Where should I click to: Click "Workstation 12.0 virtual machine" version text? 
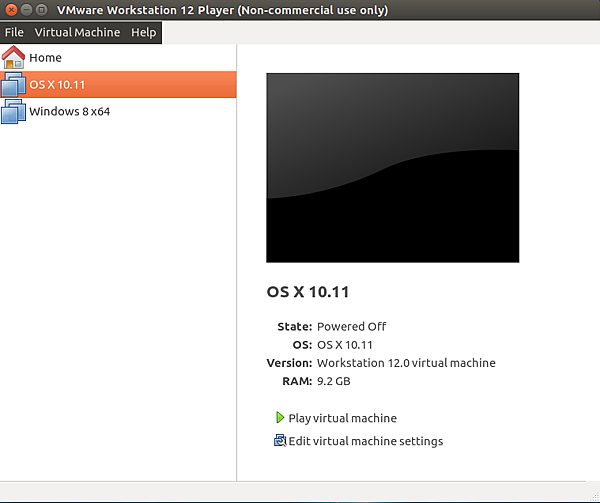406,363
